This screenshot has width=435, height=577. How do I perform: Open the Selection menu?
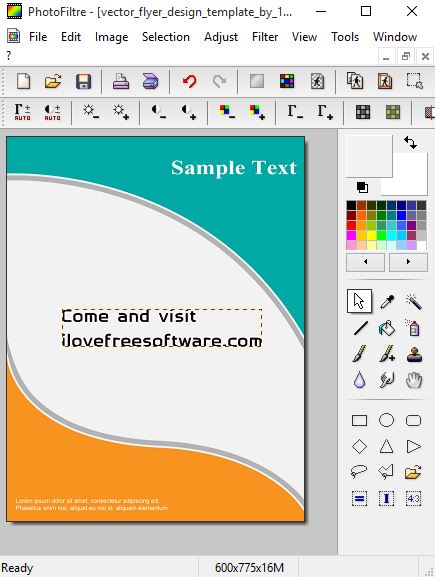[166, 37]
